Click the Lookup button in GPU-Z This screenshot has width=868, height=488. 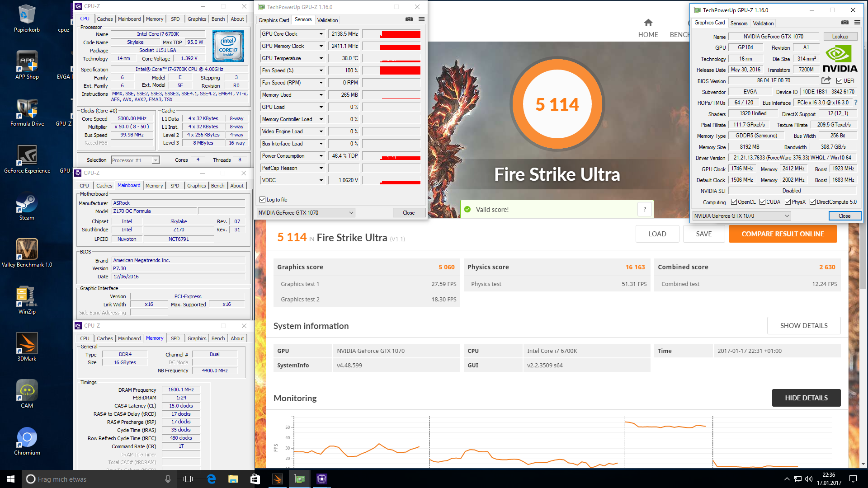[x=840, y=37]
